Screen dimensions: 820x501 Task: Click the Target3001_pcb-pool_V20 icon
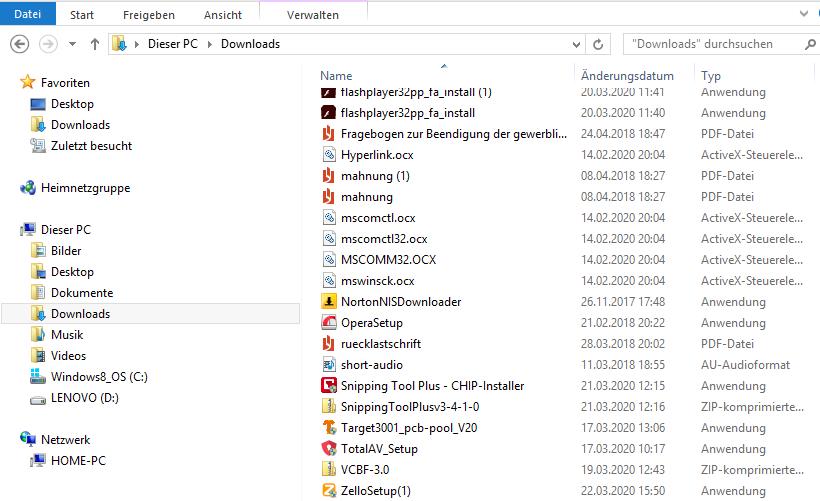pos(328,428)
